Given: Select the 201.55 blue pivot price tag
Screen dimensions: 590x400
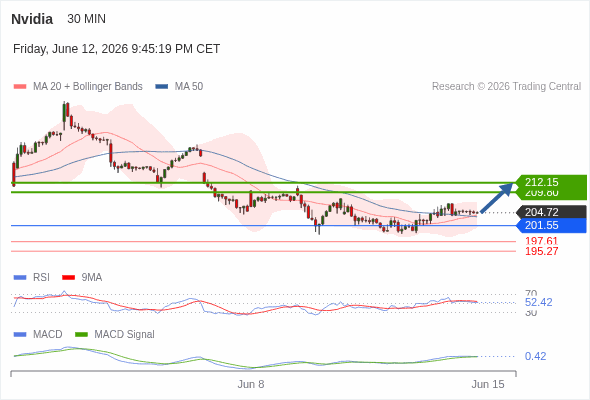Looking at the screenshot, I should (552, 225).
